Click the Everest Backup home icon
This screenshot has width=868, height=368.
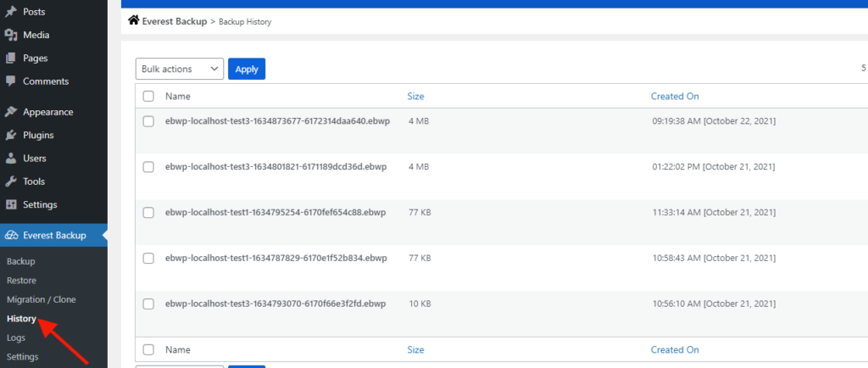pos(133,20)
